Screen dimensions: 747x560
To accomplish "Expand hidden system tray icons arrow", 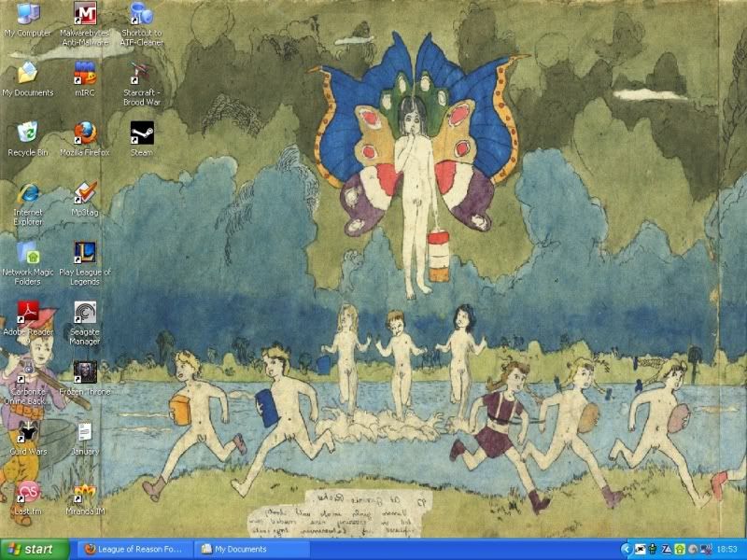I will click(x=627, y=549).
